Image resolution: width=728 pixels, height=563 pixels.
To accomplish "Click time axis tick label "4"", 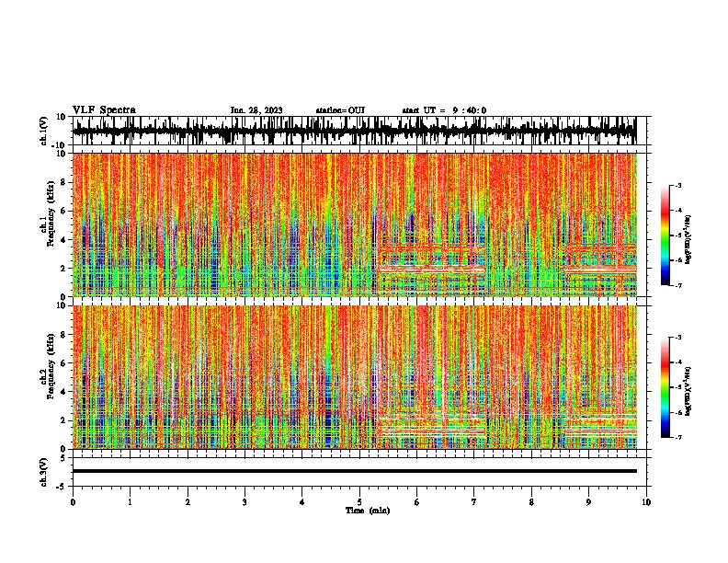I will (x=302, y=502).
